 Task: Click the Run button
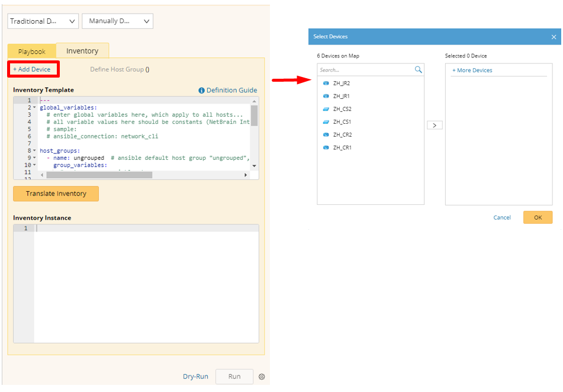[234, 377]
